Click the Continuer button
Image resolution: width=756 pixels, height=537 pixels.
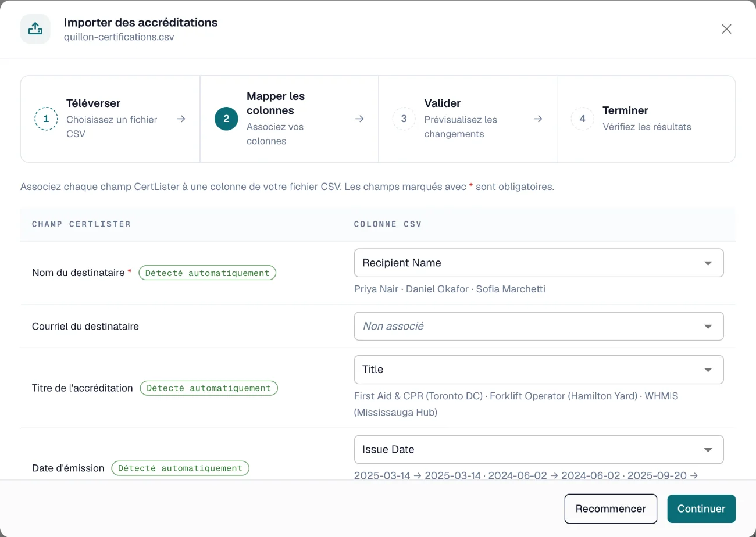(701, 509)
